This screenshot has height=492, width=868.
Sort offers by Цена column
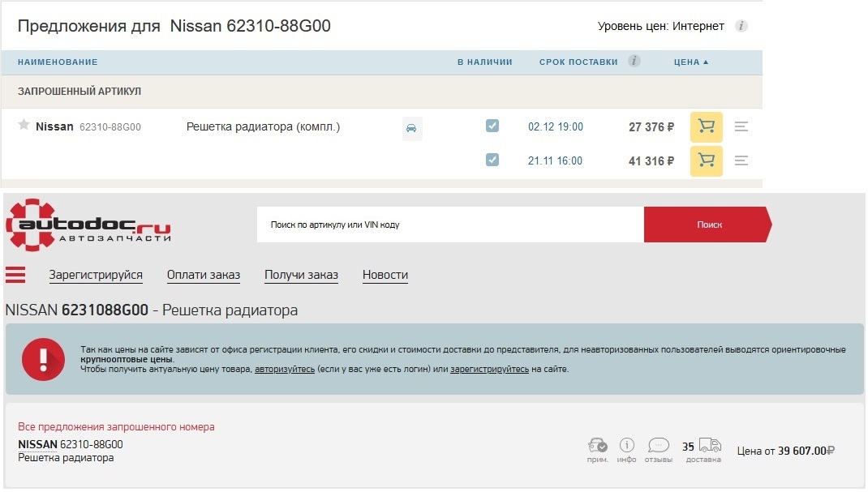691,62
